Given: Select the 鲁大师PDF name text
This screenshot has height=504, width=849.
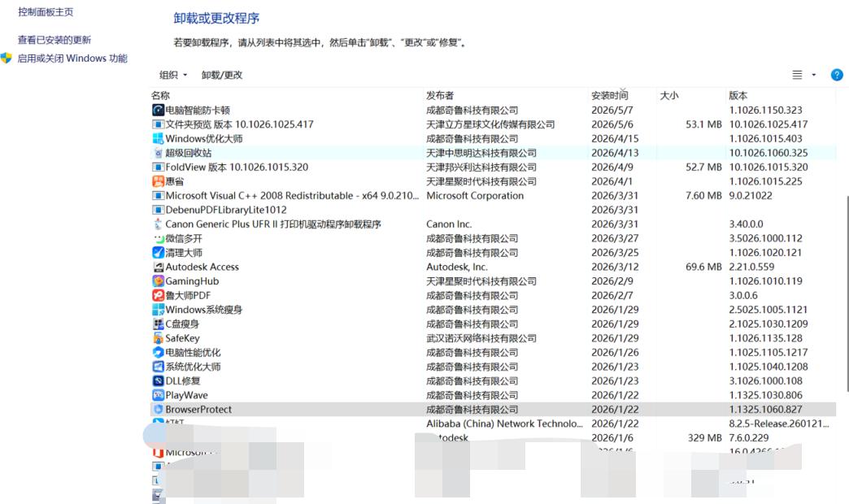Looking at the screenshot, I should [188, 296].
